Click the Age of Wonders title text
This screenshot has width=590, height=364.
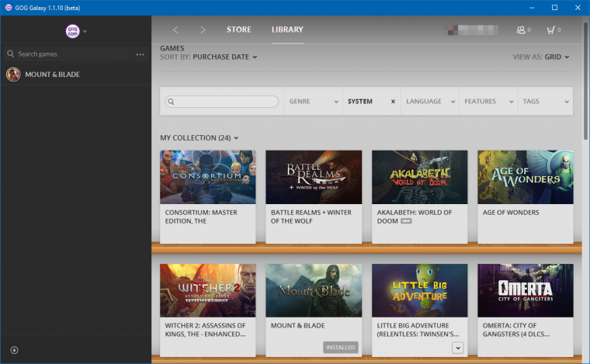511,213
